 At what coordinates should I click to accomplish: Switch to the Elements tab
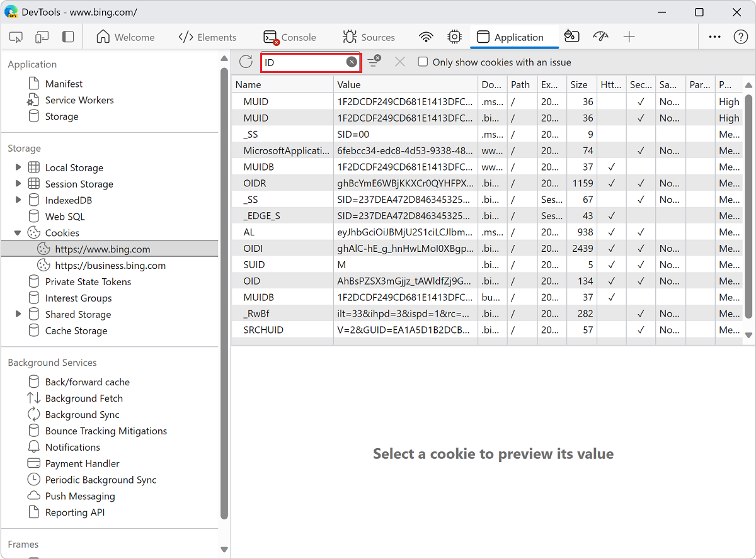(208, 37)
